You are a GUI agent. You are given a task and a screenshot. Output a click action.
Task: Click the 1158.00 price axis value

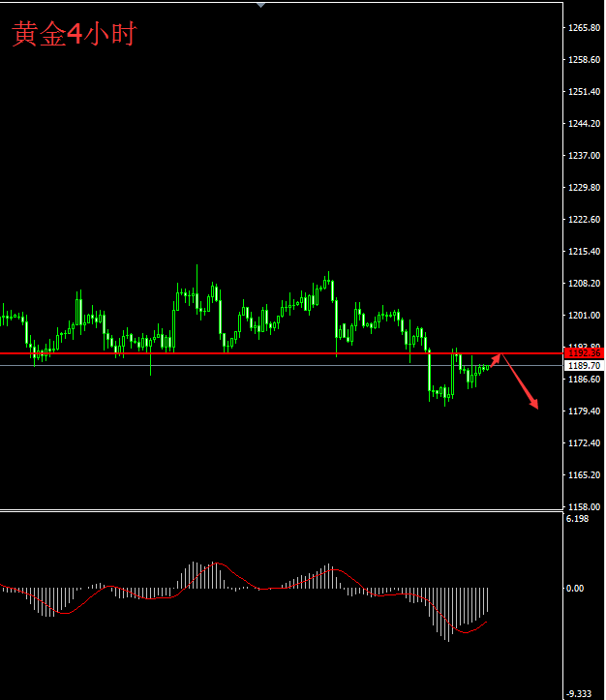click(x=584, y=507)
